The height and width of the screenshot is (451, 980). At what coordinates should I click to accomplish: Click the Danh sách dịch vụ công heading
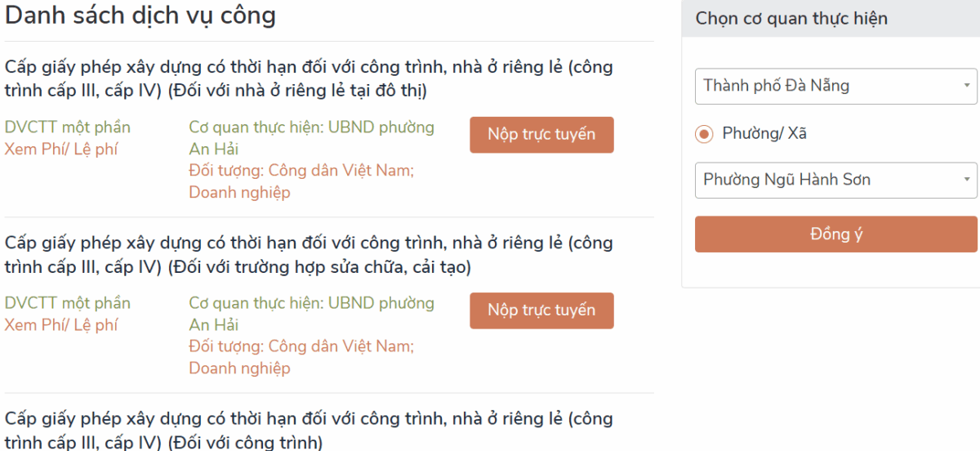140,16
